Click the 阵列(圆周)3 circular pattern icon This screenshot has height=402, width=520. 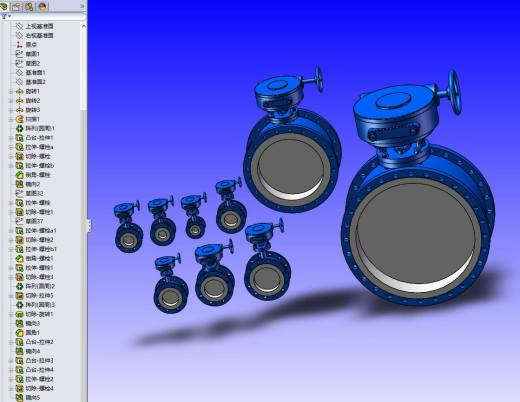(19, 305)
